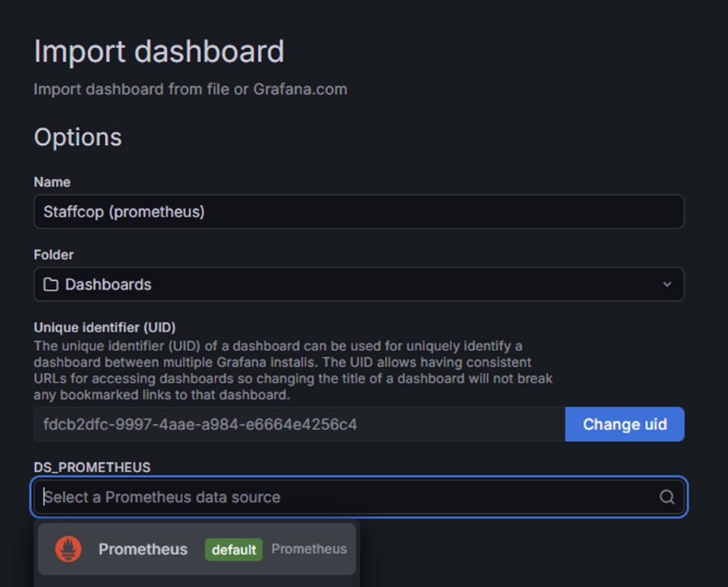
Task: Focus the Select a Prometheus data source field
Action: 359,497
